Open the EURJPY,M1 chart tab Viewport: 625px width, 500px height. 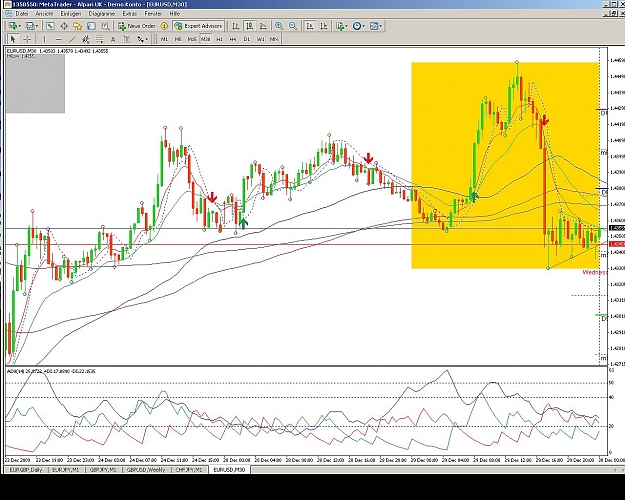coord(66,470)
